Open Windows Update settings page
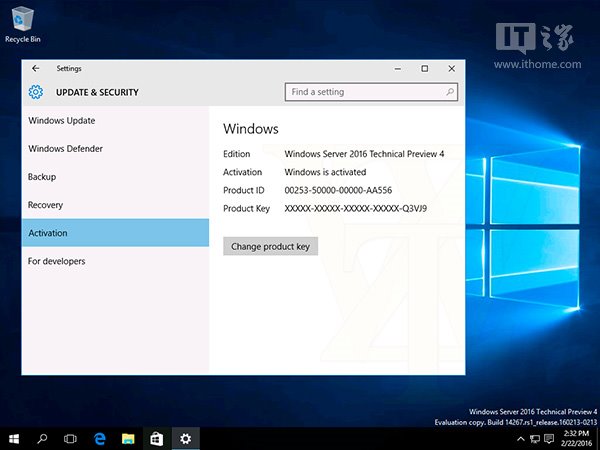Image resolution: width=600 pixels, height=450 pixels. click(115, 121)
